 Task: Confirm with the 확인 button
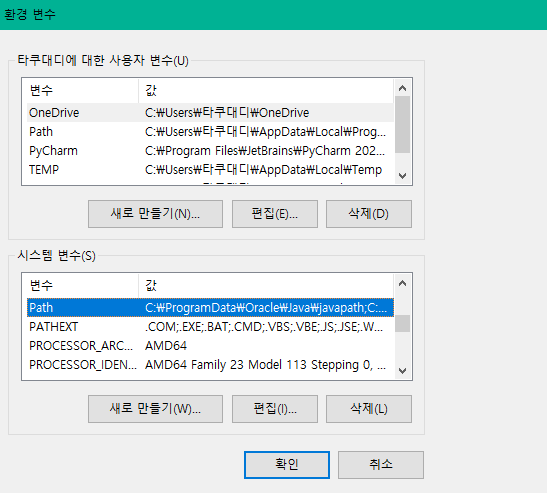pyautogui.click(x=287, y=465)
